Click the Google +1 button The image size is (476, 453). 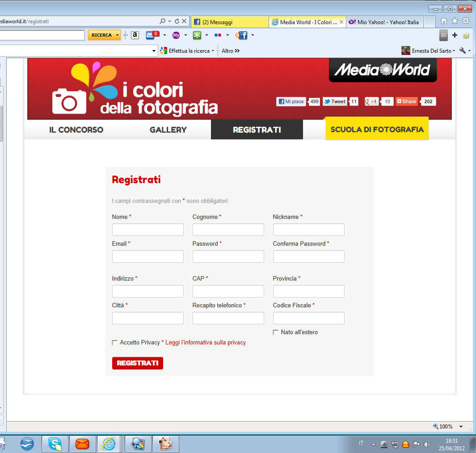(x=371, y=101)
